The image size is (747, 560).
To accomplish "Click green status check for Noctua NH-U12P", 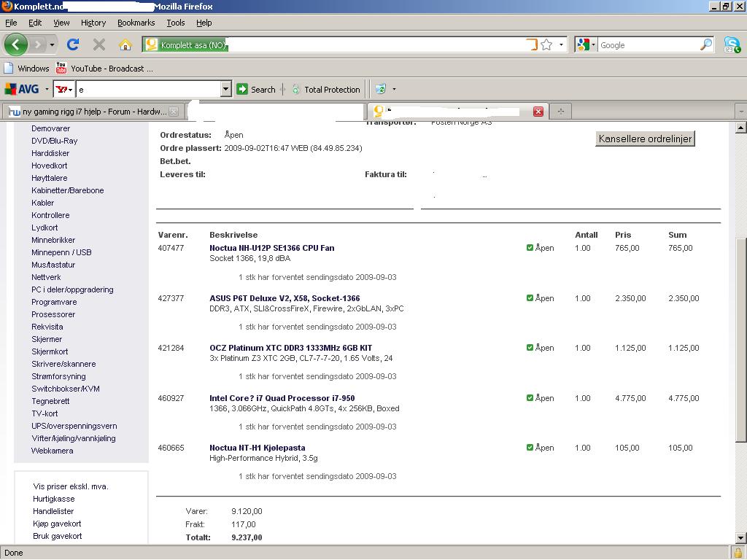I will pyautogui.click(x=530, y=248).
